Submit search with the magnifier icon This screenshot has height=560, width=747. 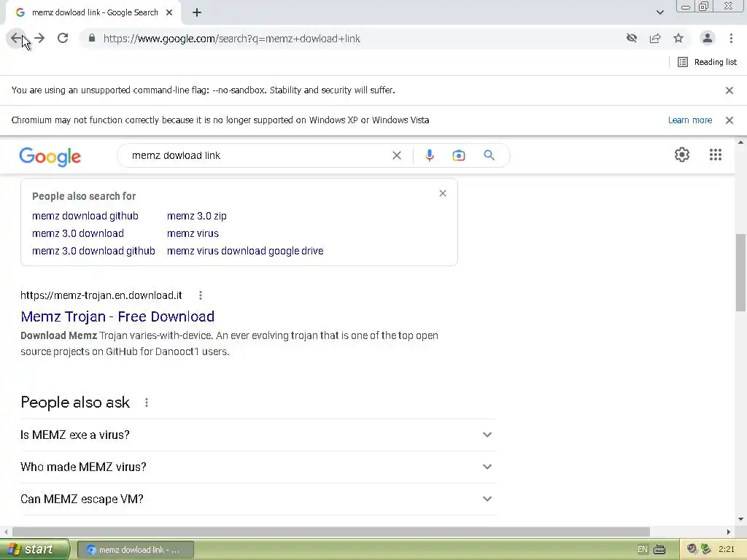(489, 155)
